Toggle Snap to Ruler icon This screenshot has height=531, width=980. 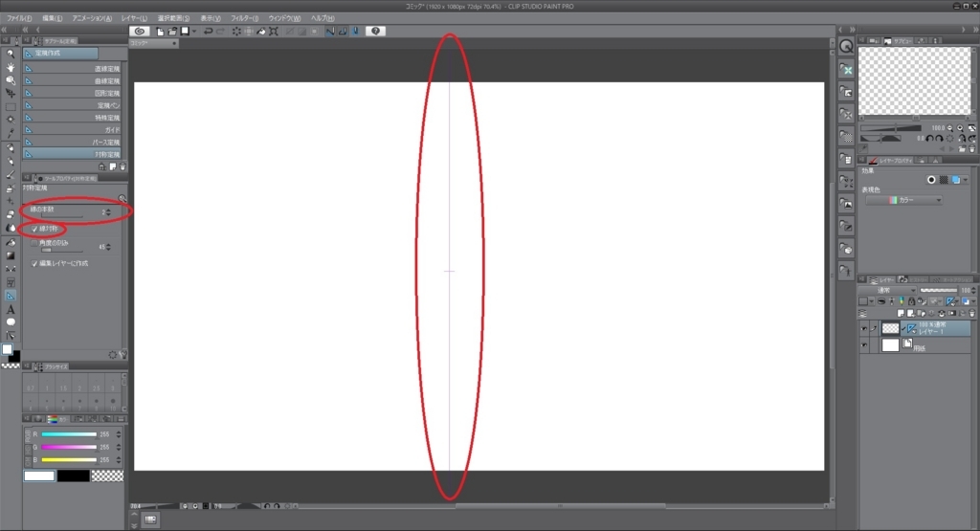coord(330,32)
